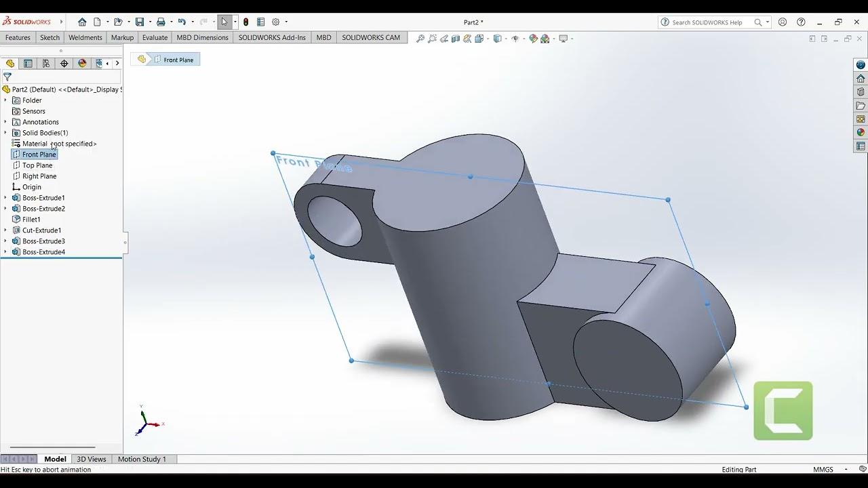The width and height of the screenshot is (868, 488).
Task: Open SOLIDWORKS Resources in the task pane
Action: (x=861, y=78)
